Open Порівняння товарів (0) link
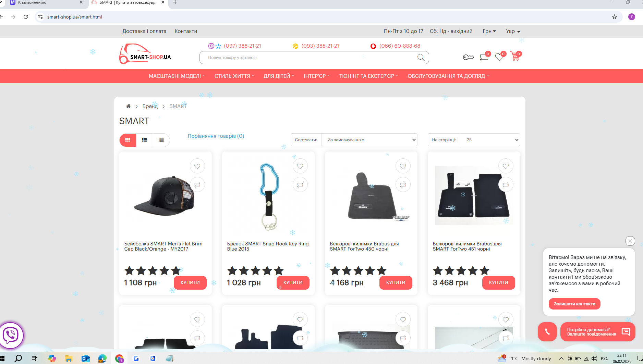This screenshot has height=364, width=643. point(216,136)
